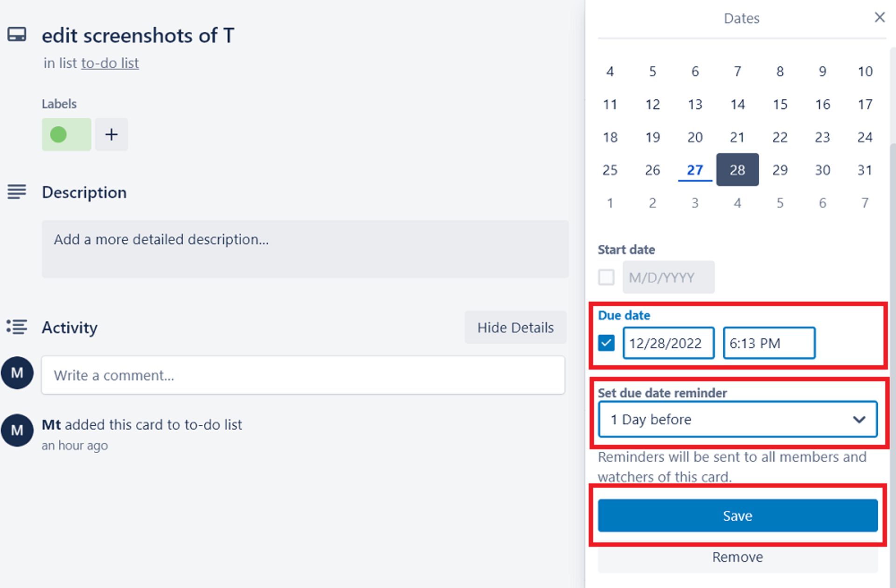Click the chevron on 1 Day before
896x588 pixels.
click(859, 419)
